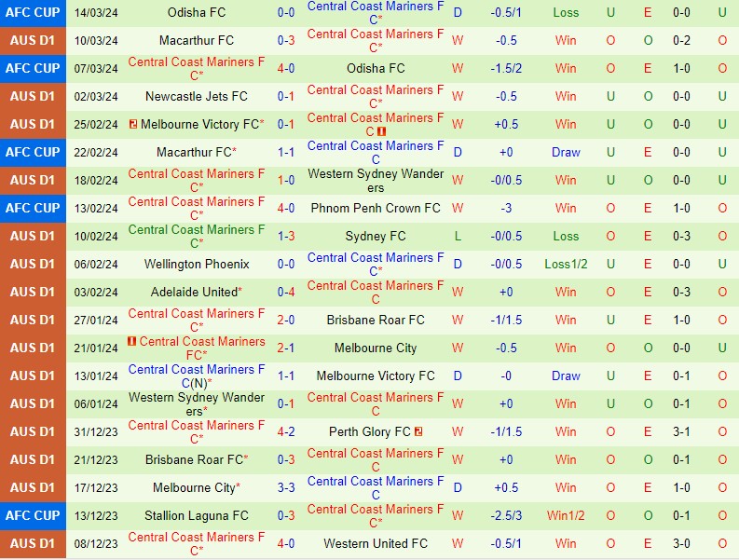Open Western Sydney Wanderers away team on 18/02/24
The image size is (739, 560).
pyautogui.click(x=376, y=181)
